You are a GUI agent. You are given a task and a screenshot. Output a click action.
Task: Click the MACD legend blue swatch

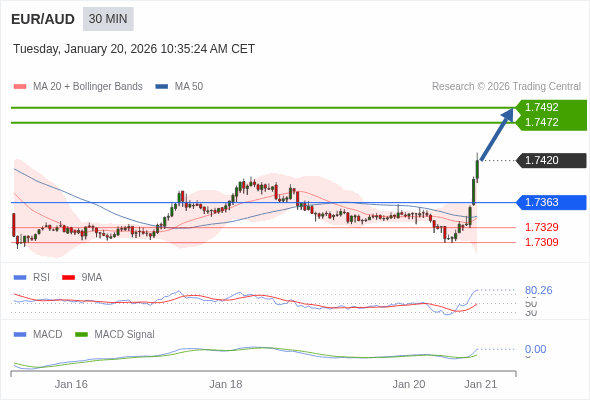[x=20, y=335]
